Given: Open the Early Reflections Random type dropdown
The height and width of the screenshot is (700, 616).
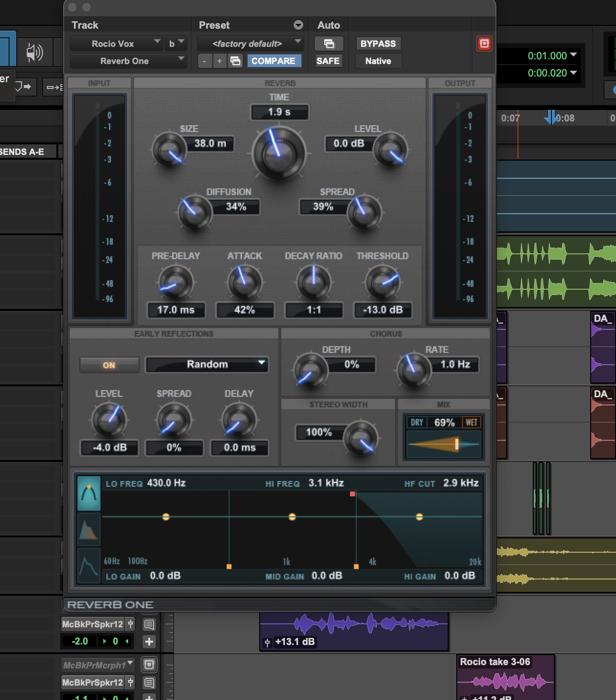Looking at the screenshot, I should tap(207, 364).
